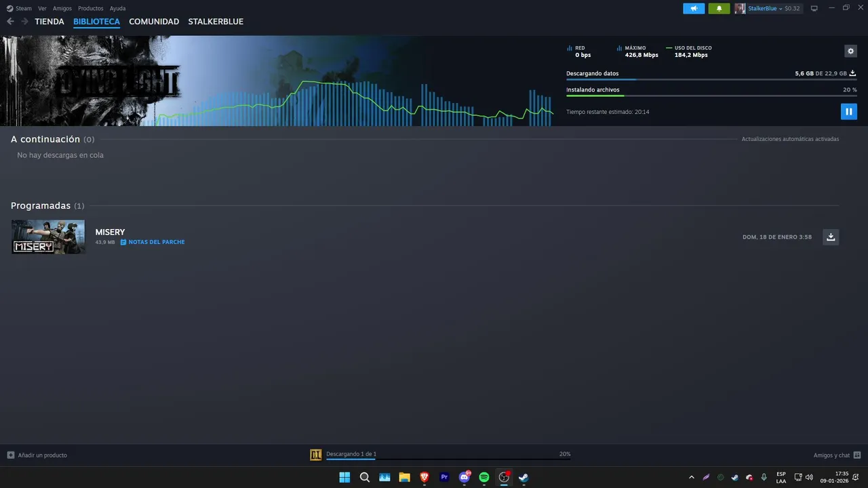The width and height of the screenshot is (868, 488).
Task: Open the Amigos menu
Action: (x=62, y=8)
